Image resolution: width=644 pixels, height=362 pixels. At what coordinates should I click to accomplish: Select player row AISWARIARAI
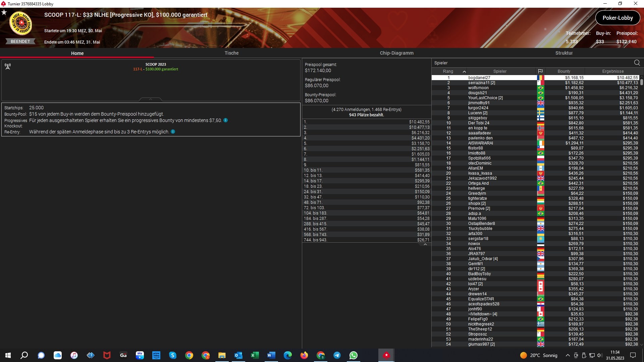[x=536, y=143]
